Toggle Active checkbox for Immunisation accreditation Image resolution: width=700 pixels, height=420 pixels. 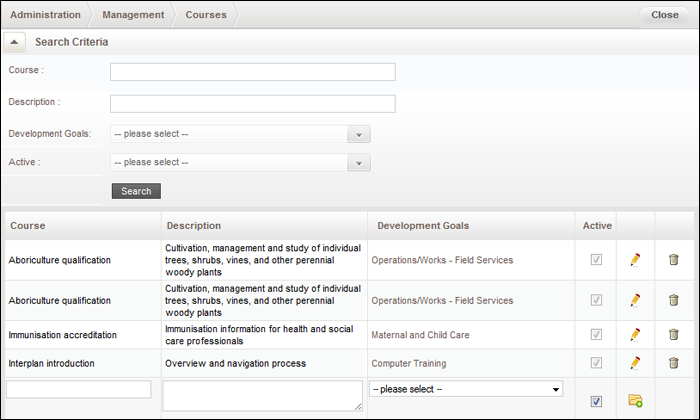(x=596, y=334)
